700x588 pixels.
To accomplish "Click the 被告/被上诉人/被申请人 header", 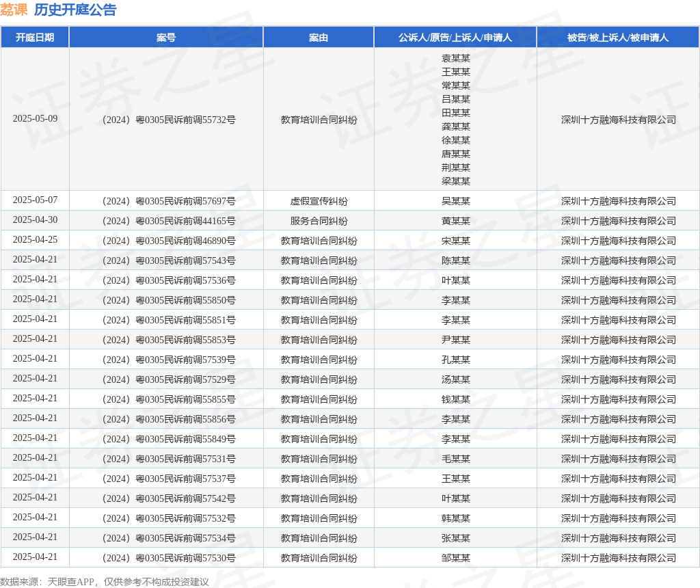I will pyautogui.click(x=617, y=38).
